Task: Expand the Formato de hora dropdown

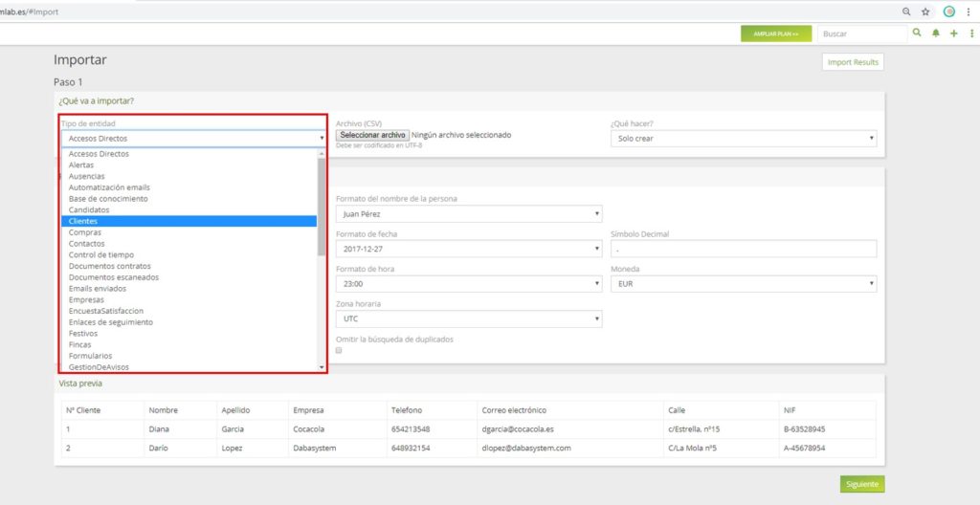Action: (x=469, y=284)
